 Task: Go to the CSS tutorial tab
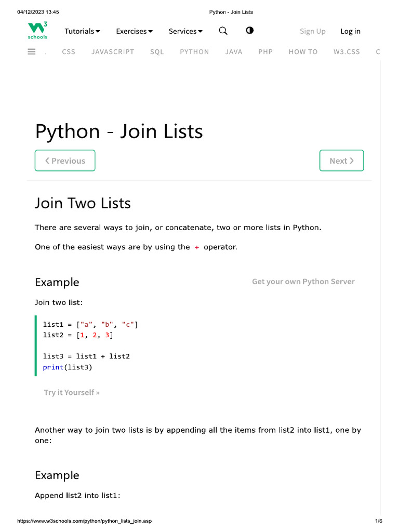69,52
